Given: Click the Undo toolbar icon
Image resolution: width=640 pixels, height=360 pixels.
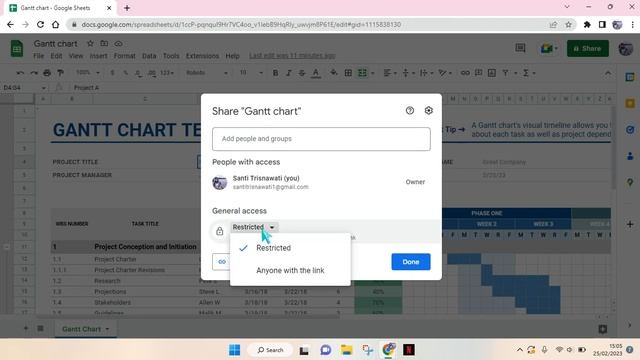Looking at the screenshot, I should (x=20, y=73).
